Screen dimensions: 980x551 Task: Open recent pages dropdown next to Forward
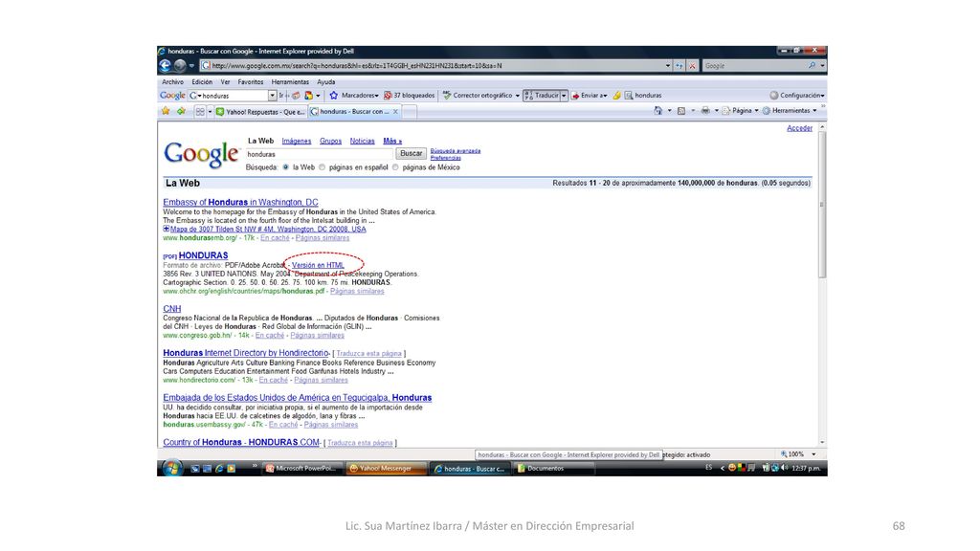tap(191, 66)
